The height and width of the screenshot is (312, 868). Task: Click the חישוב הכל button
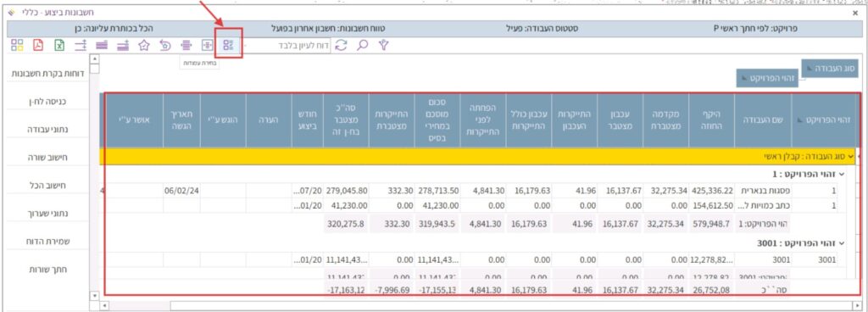[x=47, y=186]
